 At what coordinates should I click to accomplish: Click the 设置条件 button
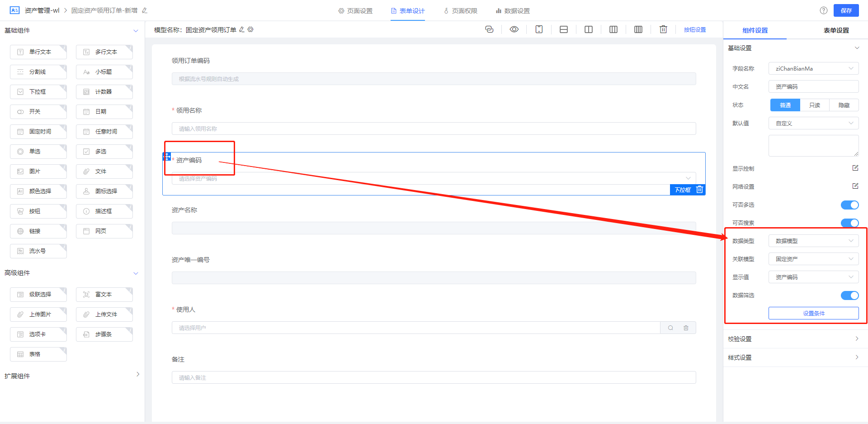tap(813, 313)
